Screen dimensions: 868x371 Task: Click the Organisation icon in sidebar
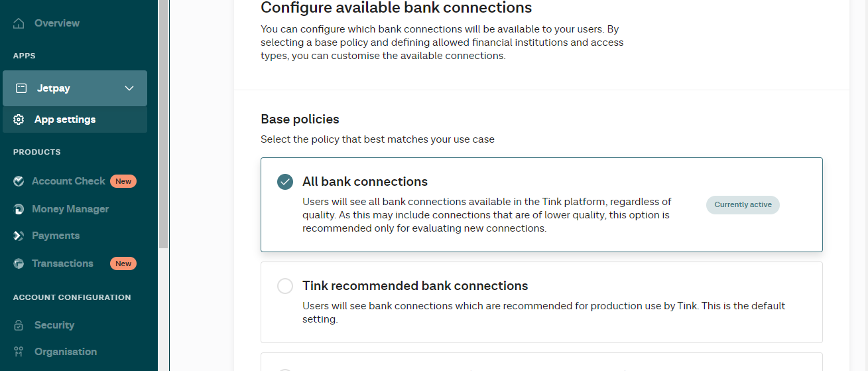click(x=19, y=352)
